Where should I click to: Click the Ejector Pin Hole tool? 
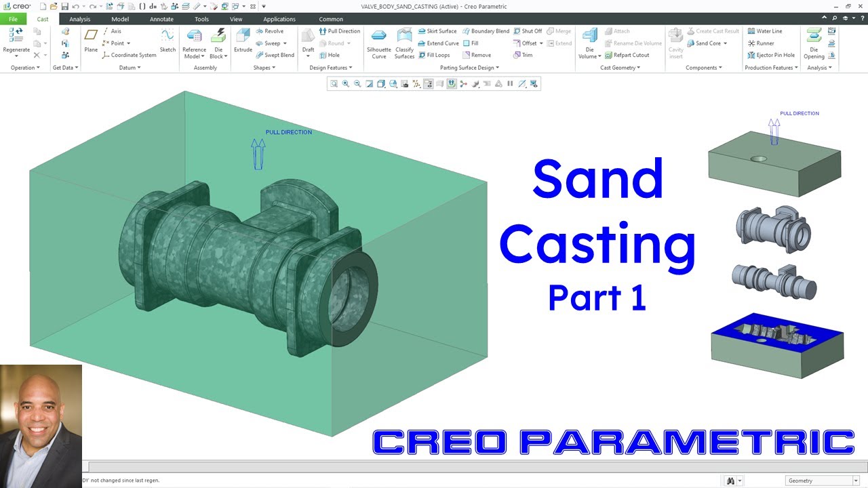click(x=771, y=55)
